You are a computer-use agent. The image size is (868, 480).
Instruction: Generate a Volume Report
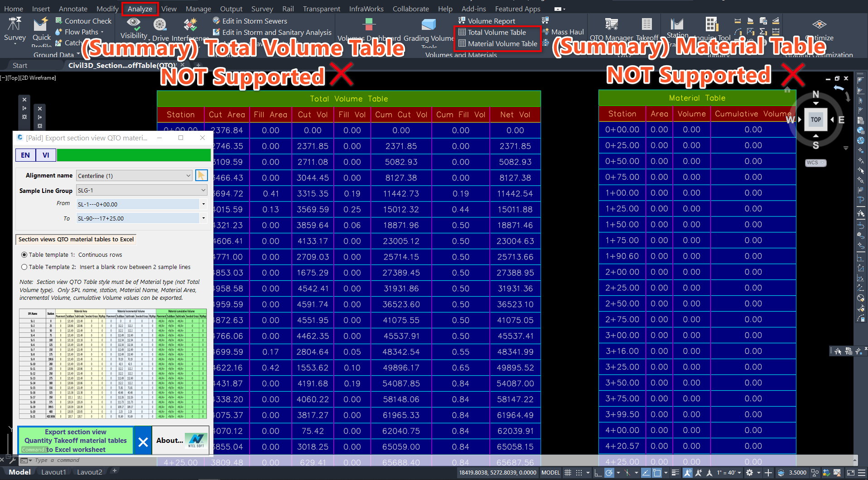coord(487,21)
